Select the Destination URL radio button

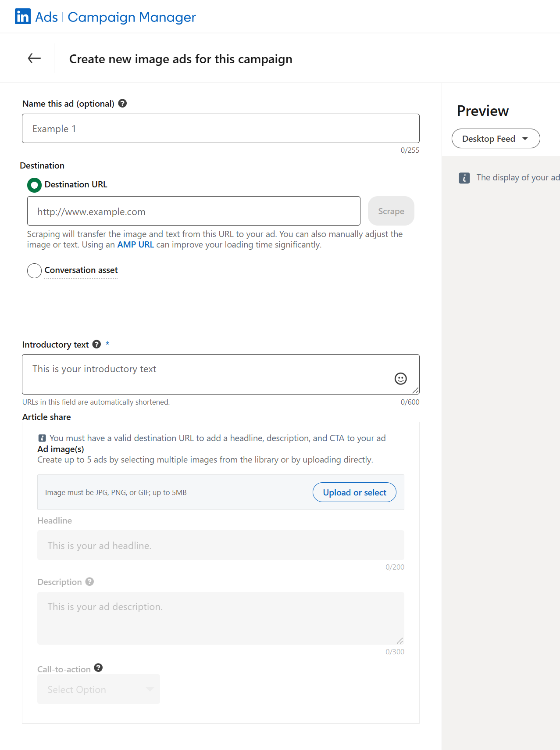34,185
